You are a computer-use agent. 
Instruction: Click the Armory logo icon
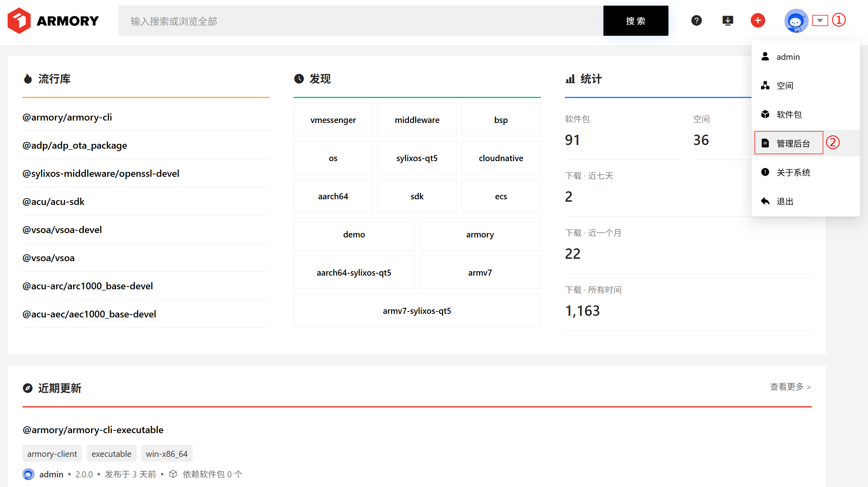click(19, 20)
